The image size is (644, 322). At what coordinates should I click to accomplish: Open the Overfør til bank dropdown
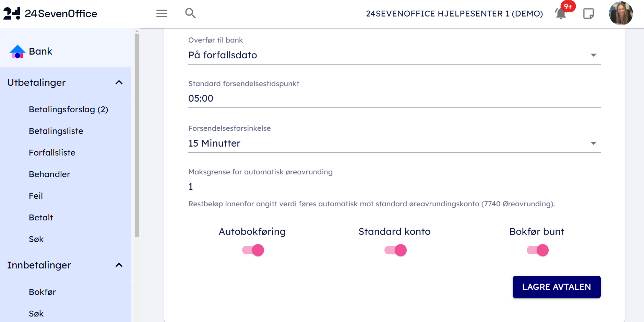394,55
